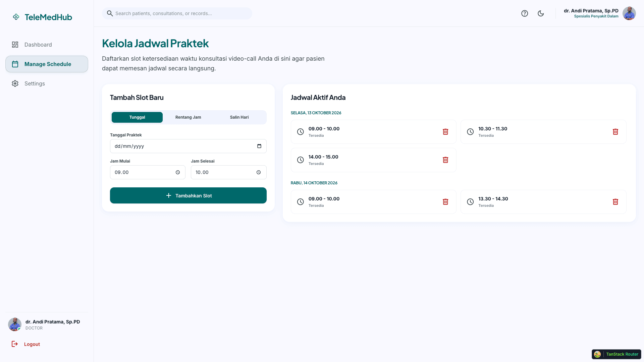
Task: Focus the search patients input field
Action: tap(177, 13)
